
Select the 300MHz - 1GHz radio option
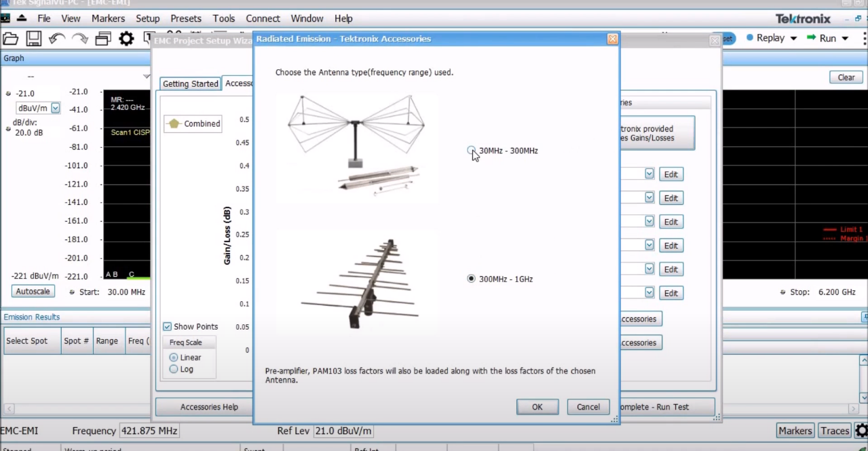coord(471,279)
